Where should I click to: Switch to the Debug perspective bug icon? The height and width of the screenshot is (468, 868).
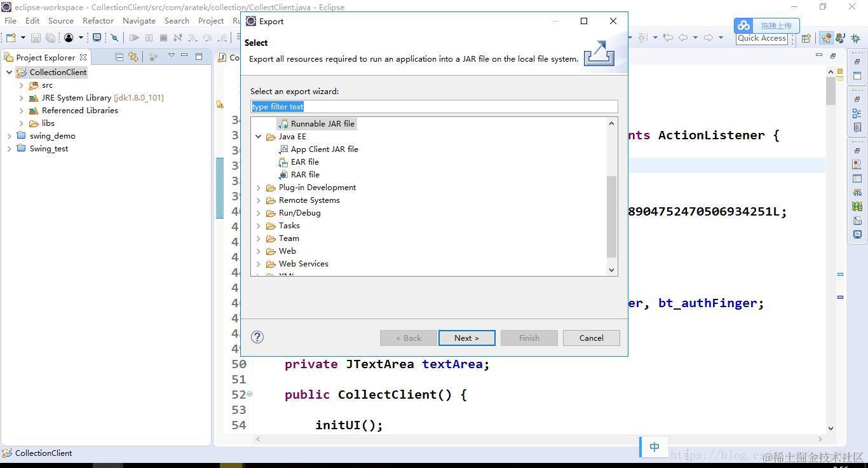(855, 38)
